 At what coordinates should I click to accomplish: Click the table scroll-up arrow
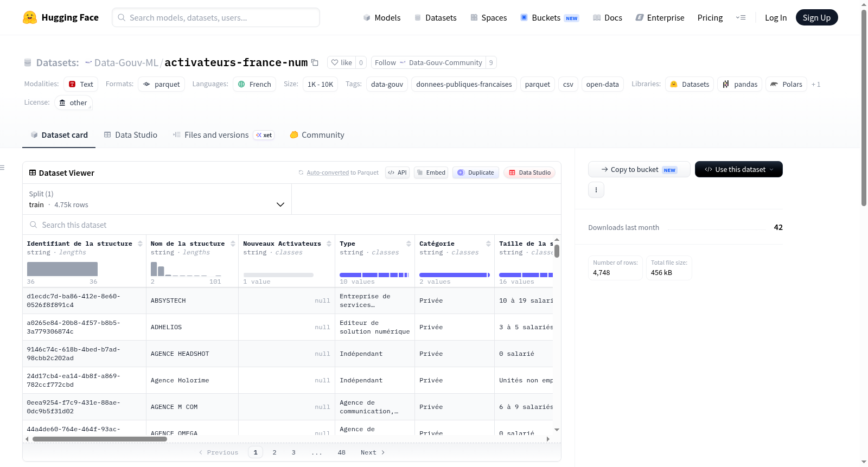tap(557, 239)
